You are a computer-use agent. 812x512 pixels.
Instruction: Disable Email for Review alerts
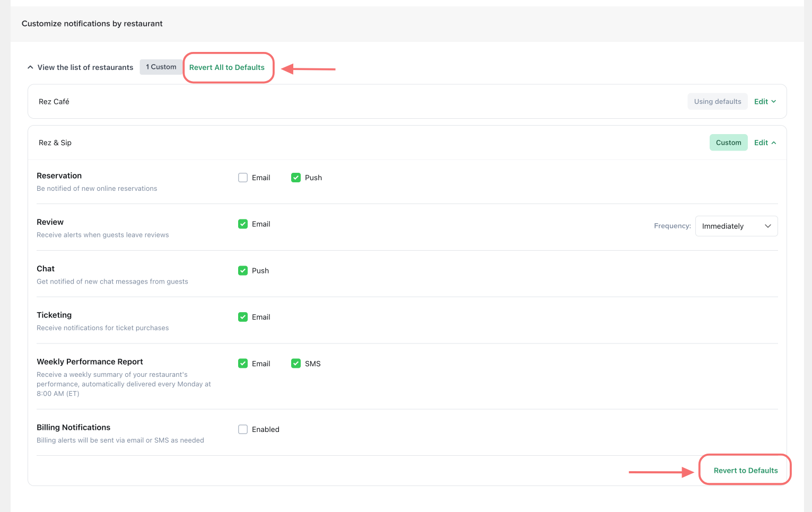click(243, 224)
